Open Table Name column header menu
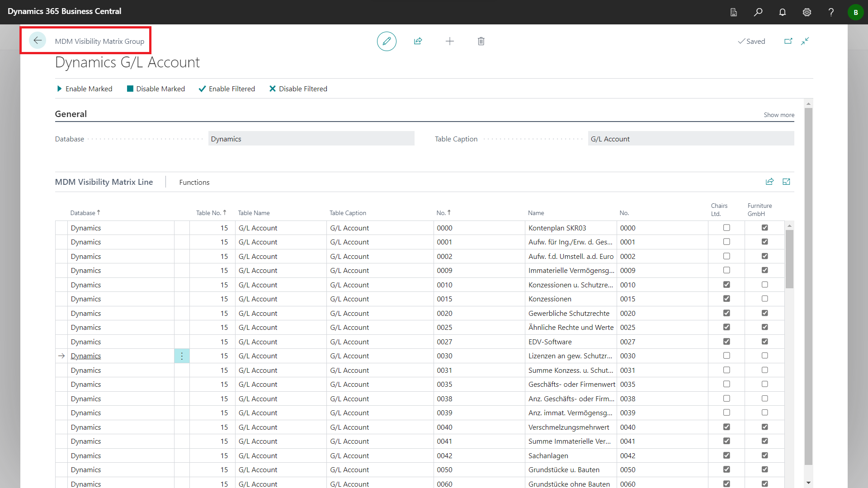The height and width of the screenshot is (488, 868). (254, 213)
